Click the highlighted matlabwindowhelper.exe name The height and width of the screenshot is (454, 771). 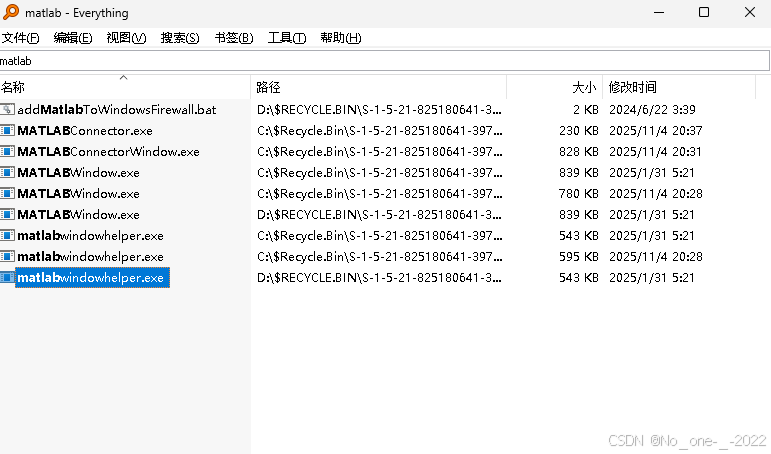coord(92,277)
